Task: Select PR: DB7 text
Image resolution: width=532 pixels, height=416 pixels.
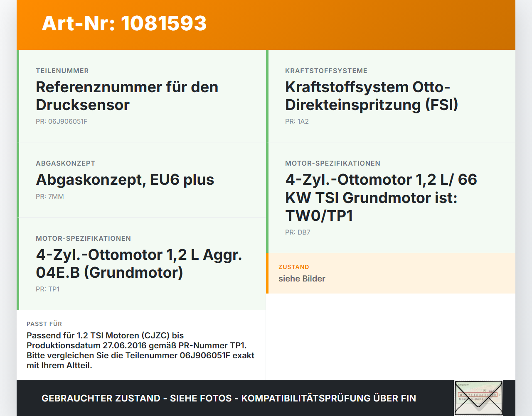Action: point(298,232)
